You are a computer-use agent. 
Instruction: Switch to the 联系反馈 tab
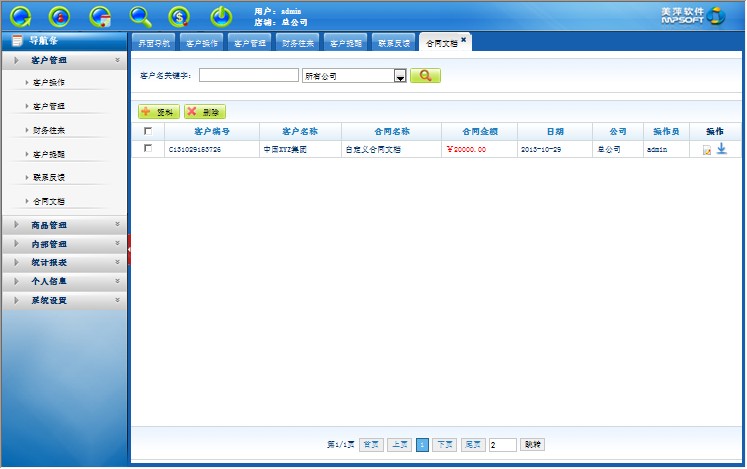click(393, 44)
